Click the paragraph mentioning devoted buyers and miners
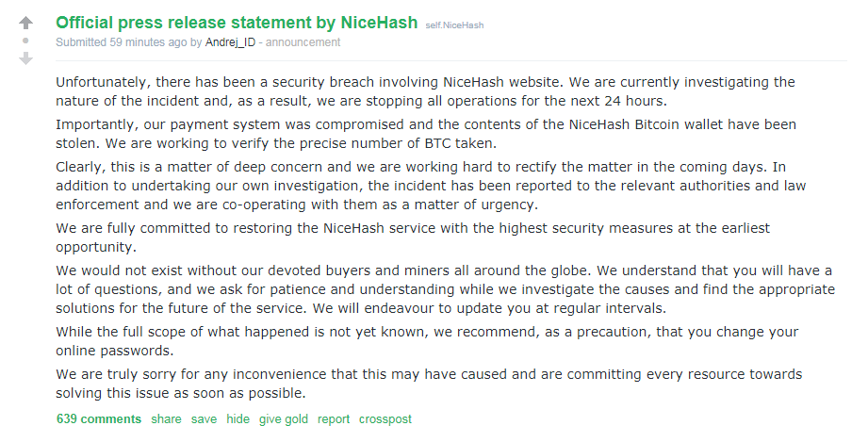Viewport: 868px width, 426px height. [x=445, y=289]
